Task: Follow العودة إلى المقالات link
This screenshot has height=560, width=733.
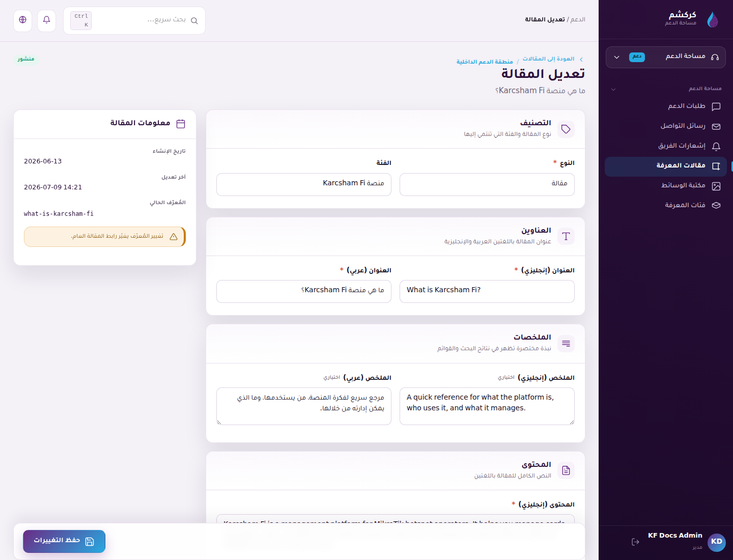Action: click(x=548, y=59)
